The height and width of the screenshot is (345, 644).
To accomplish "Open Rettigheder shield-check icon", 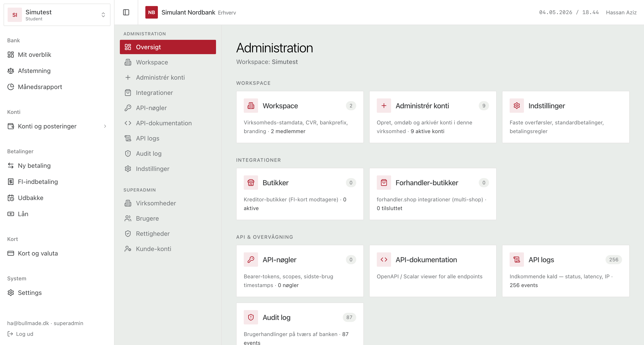I will 128,234.
